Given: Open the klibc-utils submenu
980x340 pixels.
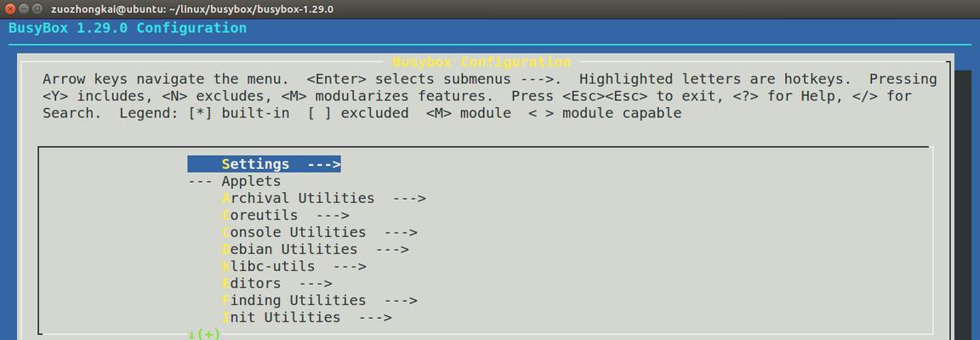Looking at the screenshot, I should [x=293, y=266].
